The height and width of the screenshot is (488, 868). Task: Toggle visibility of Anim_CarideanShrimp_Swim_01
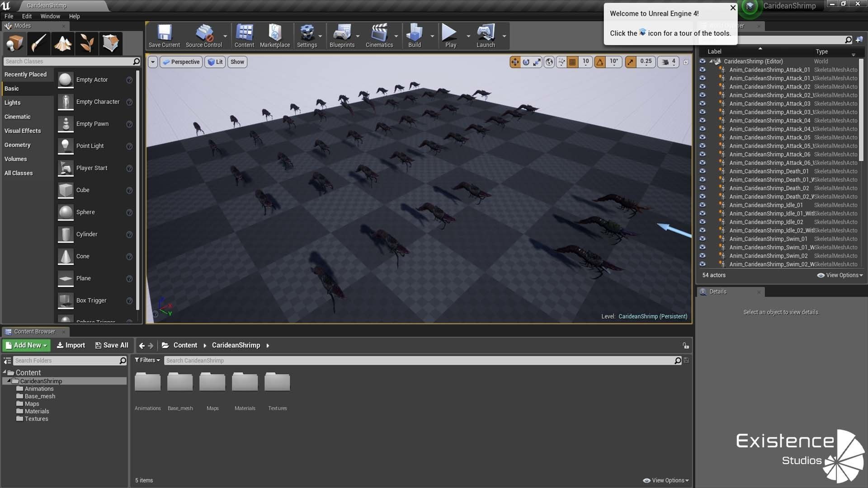tap(702, 239)
